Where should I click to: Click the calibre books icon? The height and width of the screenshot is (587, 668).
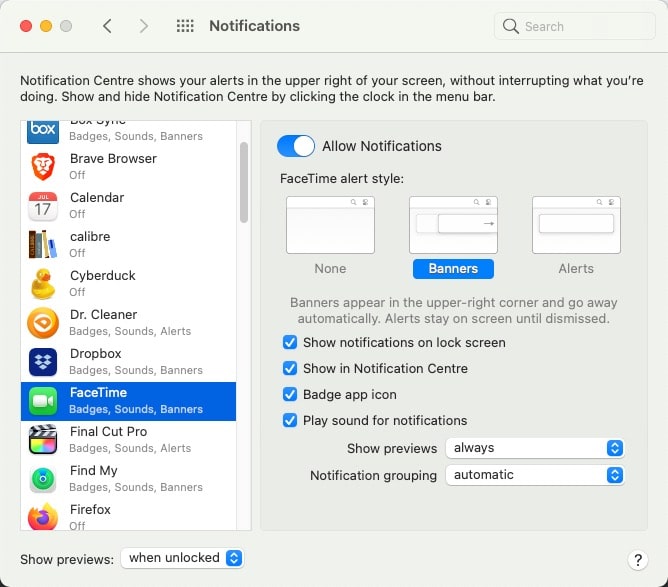(43, 245)
